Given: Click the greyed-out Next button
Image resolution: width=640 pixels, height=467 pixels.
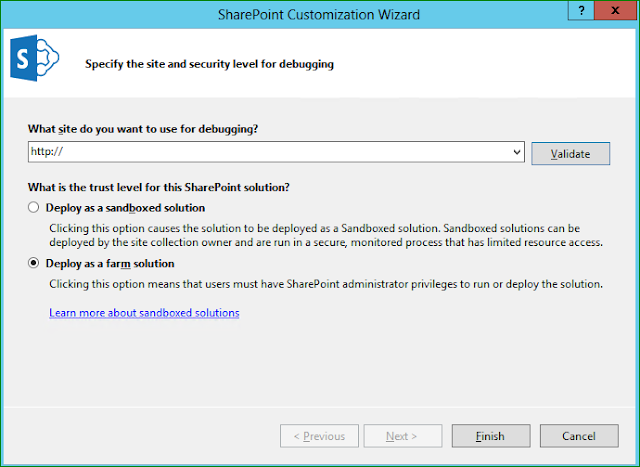Looking at the screenshot, I should coord(401,436).
